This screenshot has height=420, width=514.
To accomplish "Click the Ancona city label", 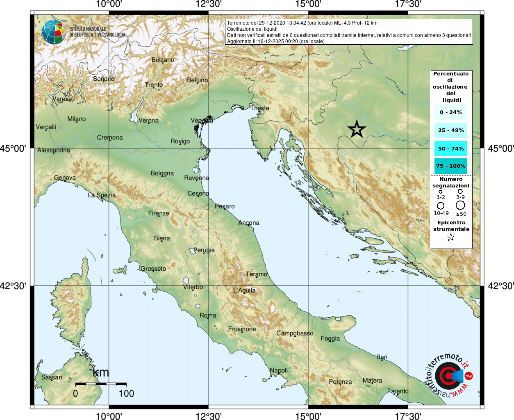I will pyautogui.click(x=249, y=223).
